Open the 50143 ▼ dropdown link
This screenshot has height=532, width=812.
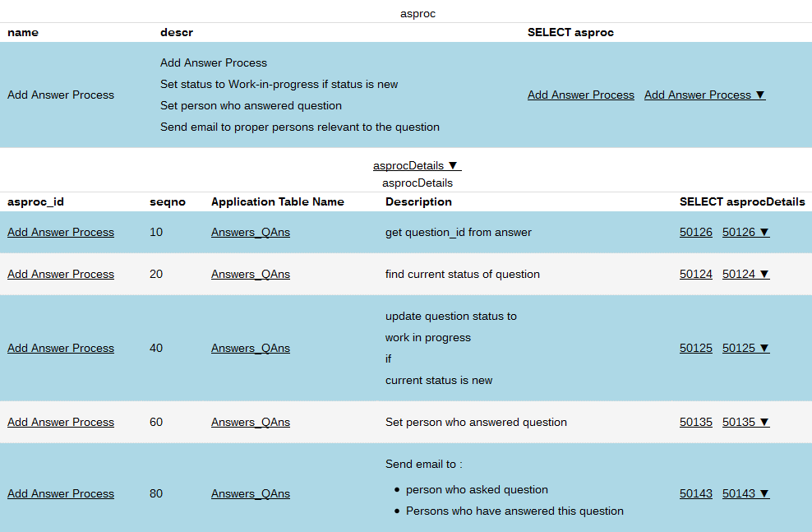coord(745,493)
